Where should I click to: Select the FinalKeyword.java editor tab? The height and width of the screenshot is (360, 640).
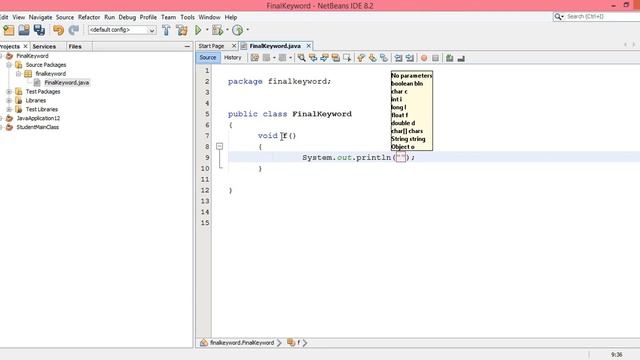(275, 46)
